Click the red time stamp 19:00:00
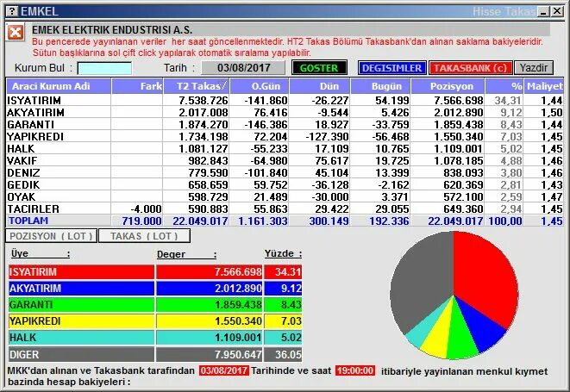The height and width of the screenshot is (392, 570). point(355,370)
